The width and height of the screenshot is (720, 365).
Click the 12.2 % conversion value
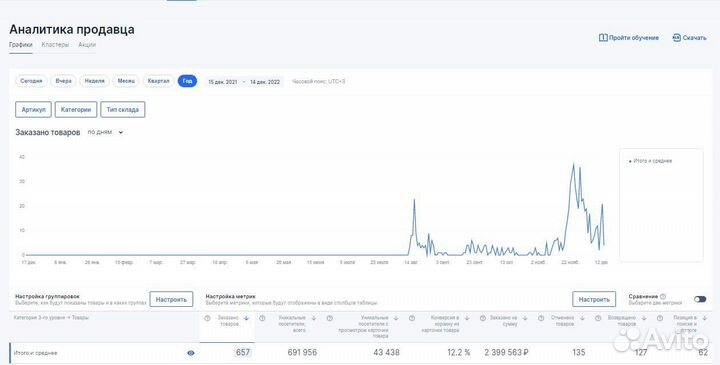(x=459, y=353)
